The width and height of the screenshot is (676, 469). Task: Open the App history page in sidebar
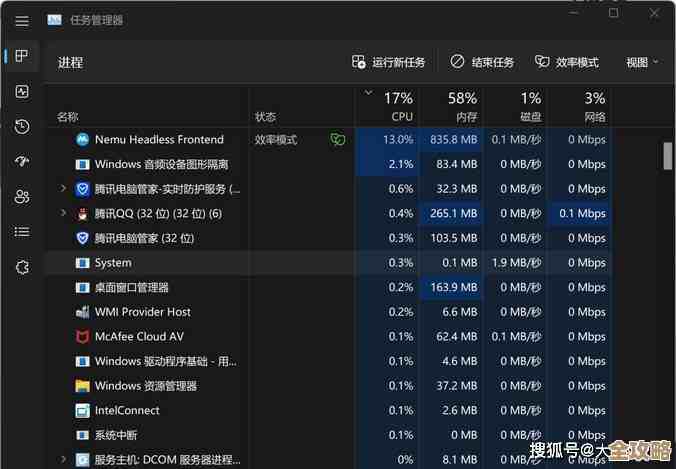coord(22,127)
